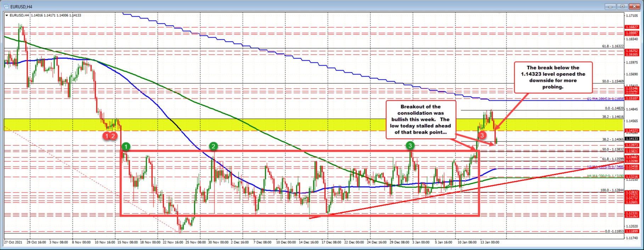Select Fibonacci label 61.8 - 1.13599
Screen dimensions: 644x250
[613, 159]
